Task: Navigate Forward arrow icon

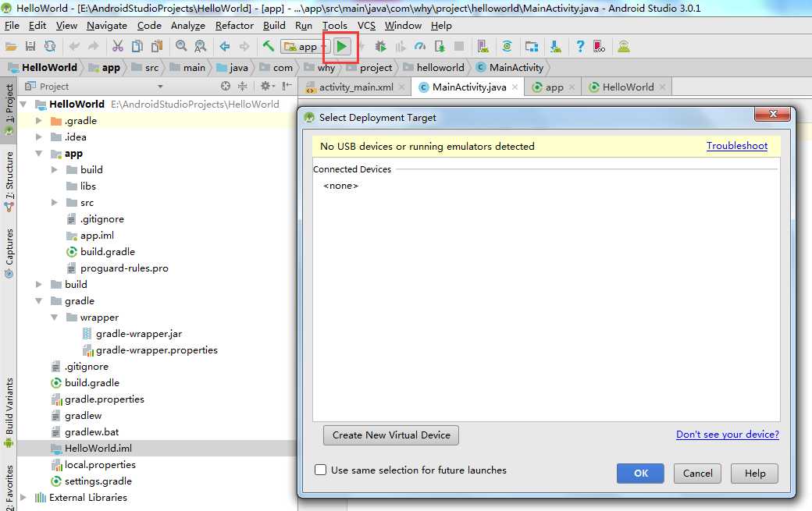Action: pyautogui.click(x=244, y=47)
